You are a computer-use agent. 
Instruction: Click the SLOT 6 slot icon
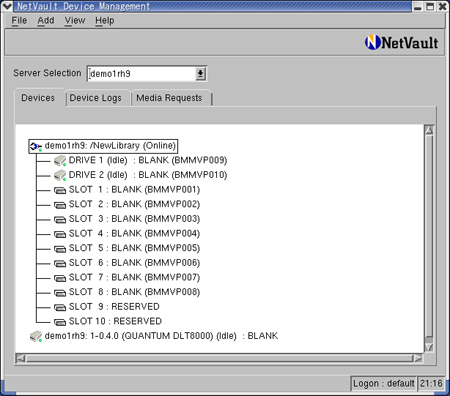point(60,264)
